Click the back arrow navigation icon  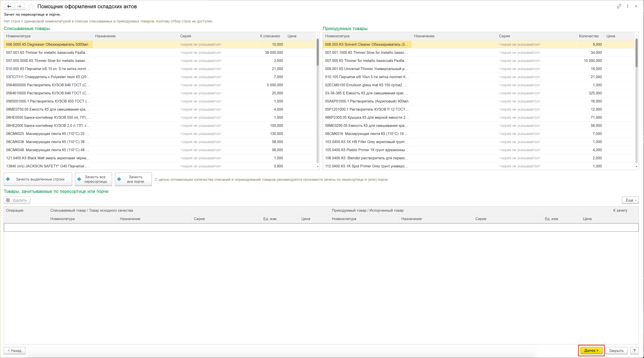(9, 7)
